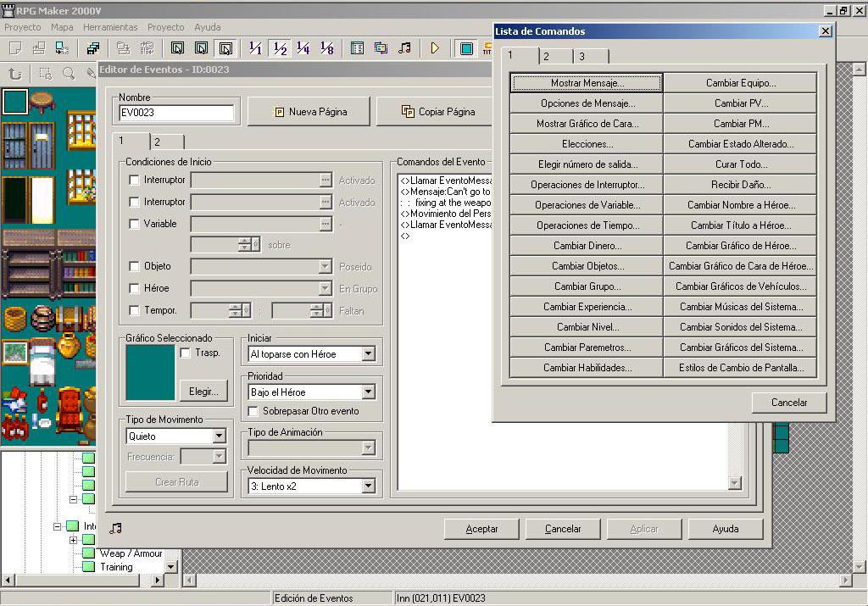Switch to tab 3 in Lista de Comandos
868x606 pixels.
click(591, 56)
